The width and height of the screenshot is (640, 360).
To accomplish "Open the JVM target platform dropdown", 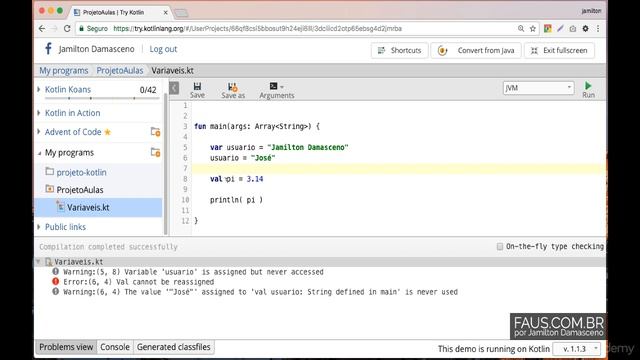I will (538, 88).
